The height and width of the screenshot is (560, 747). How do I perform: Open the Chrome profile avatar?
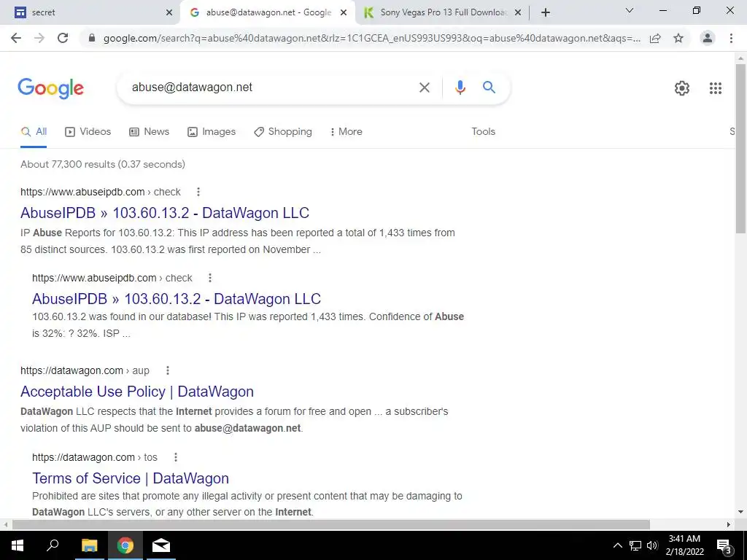[x=708, y=38]
